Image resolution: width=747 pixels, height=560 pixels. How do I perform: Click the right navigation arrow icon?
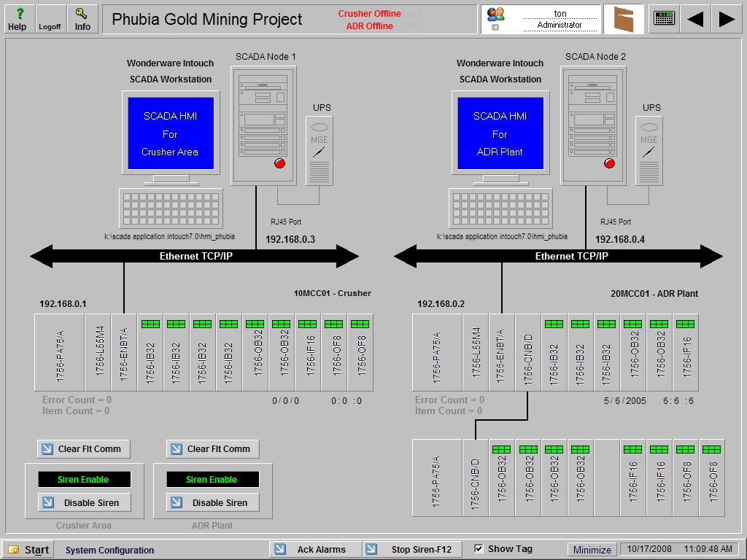click(727, 17)
